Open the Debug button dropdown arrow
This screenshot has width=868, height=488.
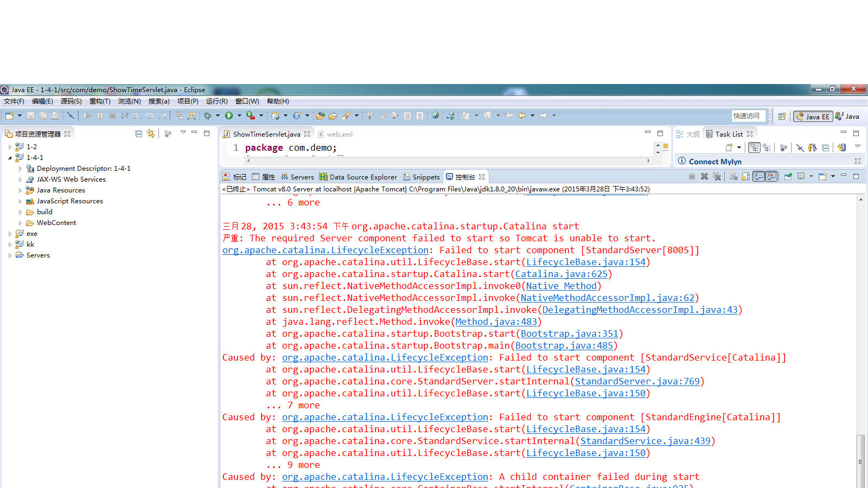point(218,115)
